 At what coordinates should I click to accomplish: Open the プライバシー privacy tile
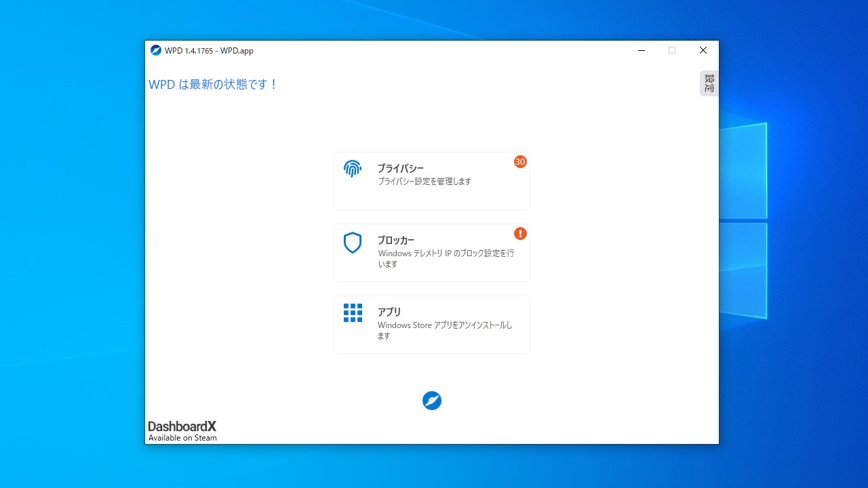tap(431, 181)
